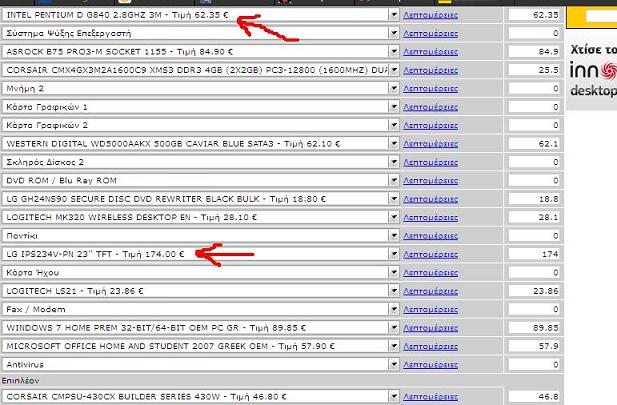Open Λεπτομέρειες for CORSAIR CMPSU-430CX
Viewport: 617px width, 405px height.
[430, 396]
